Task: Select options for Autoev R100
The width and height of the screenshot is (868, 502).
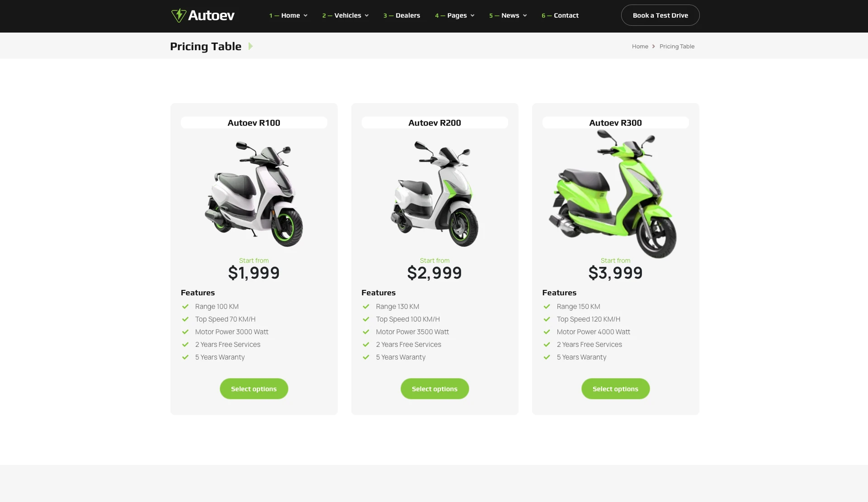Action: 254,389
